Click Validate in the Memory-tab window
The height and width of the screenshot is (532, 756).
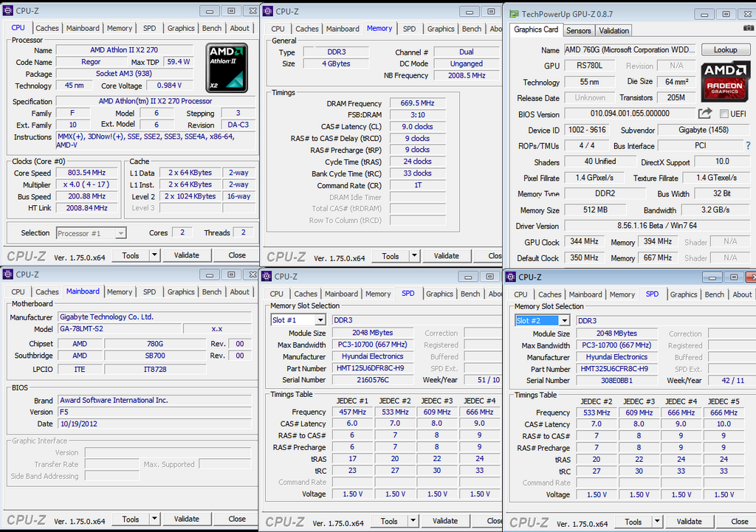click(447, 256)
